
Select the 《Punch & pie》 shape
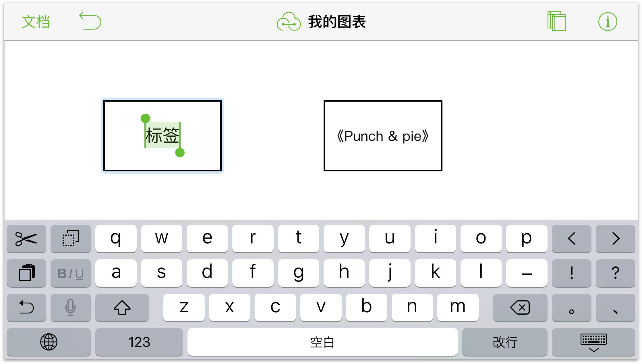point(382,135)
